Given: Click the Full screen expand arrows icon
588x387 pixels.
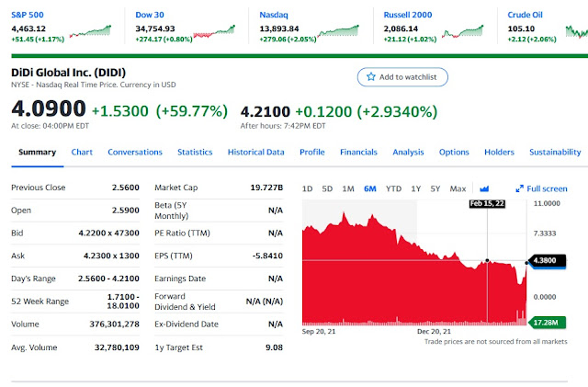Looking at the screenshot, I should pos(519,188).
